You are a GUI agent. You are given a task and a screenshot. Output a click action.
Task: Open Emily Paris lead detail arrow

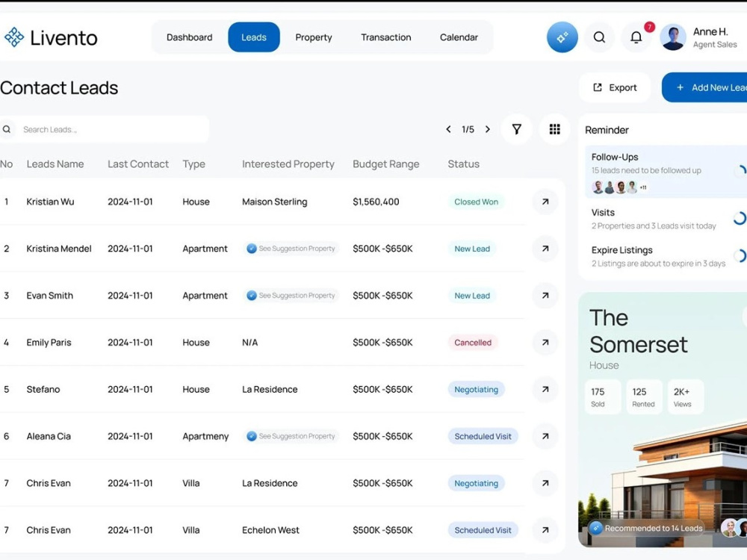545,343
